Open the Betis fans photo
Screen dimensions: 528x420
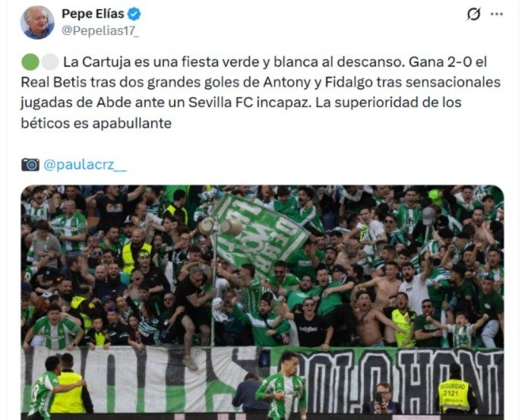(x=262, y=302)
